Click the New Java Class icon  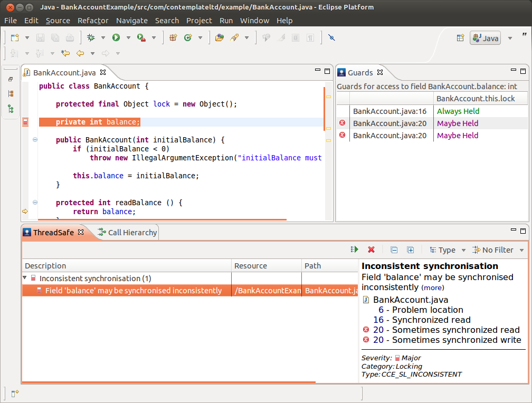point(188,37)
